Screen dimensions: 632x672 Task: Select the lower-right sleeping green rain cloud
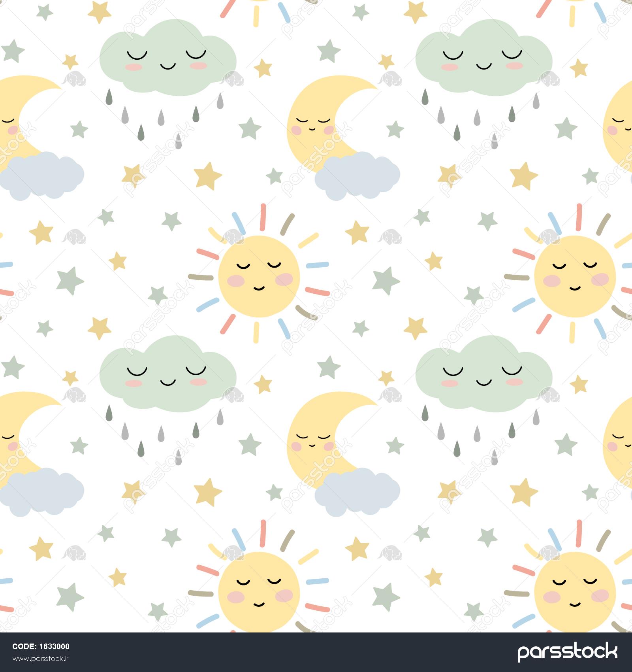tap(483, 374)
